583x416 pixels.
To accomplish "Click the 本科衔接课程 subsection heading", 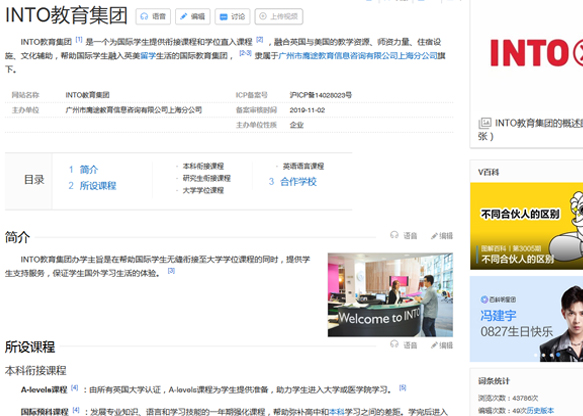I will [x=36, y=370].
